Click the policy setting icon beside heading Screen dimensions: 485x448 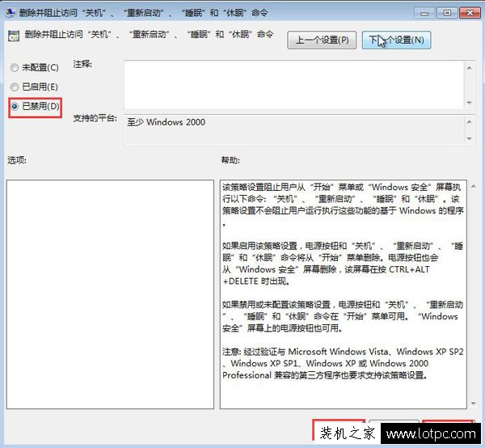[x=14, y=36]
